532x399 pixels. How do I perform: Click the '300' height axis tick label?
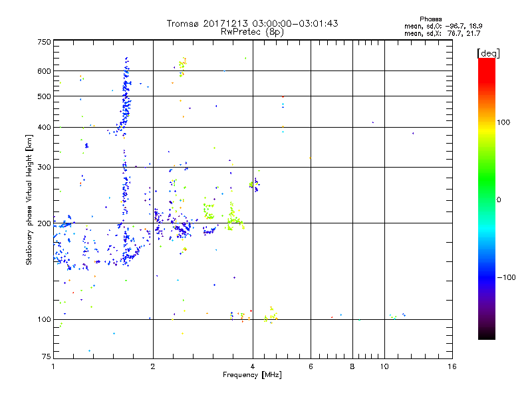(x=44, y=168)
